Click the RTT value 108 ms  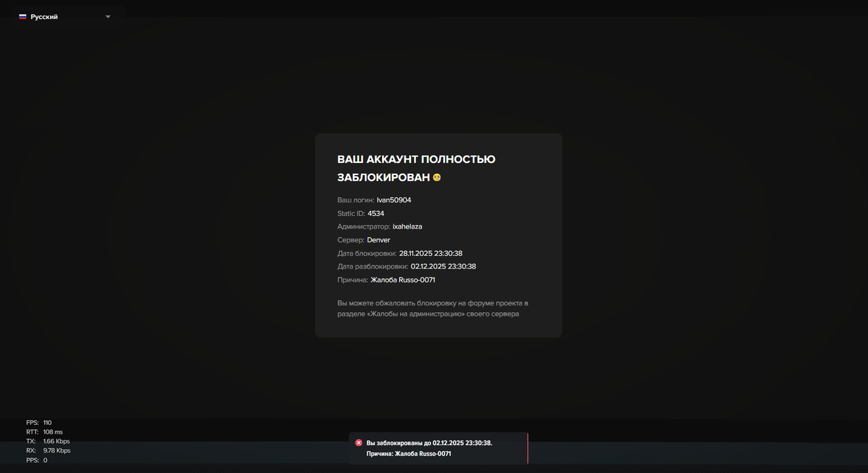click(x=53, y=432)
